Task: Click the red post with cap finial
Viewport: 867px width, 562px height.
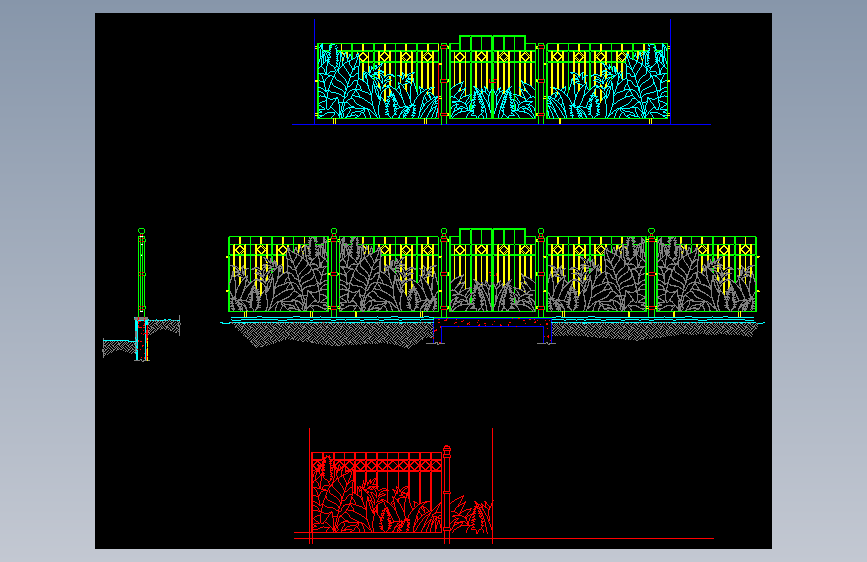Action: coord(447,493)
